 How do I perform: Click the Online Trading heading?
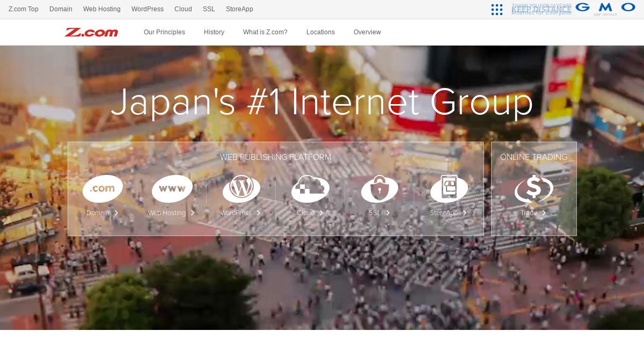tap(534, 157)
